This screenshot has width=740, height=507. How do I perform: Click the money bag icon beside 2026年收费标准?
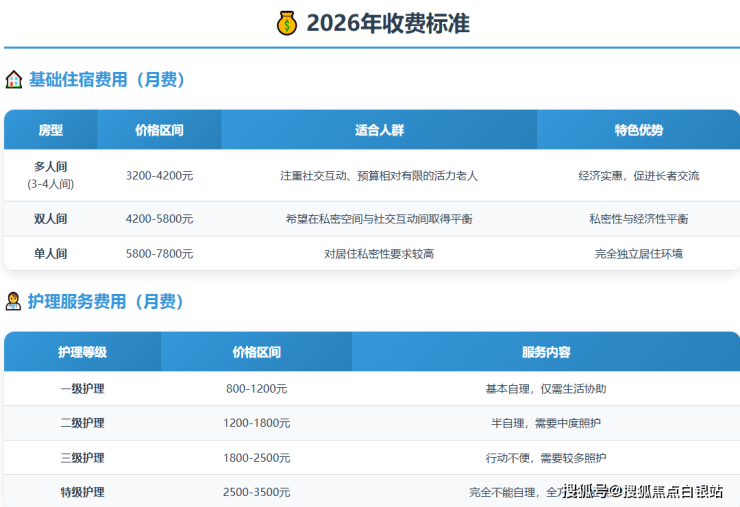tap(287, 23)
